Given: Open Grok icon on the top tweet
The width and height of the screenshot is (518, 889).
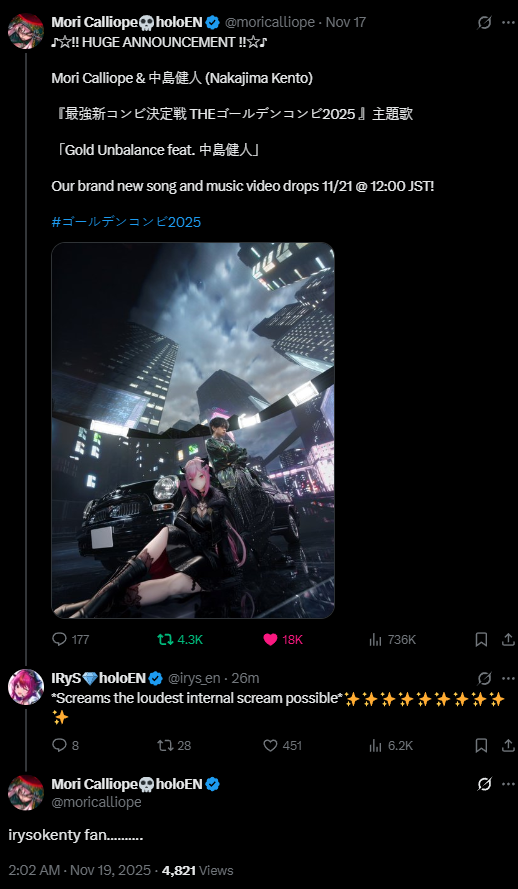Looking at the screenshot, I should tap(484, 23).
